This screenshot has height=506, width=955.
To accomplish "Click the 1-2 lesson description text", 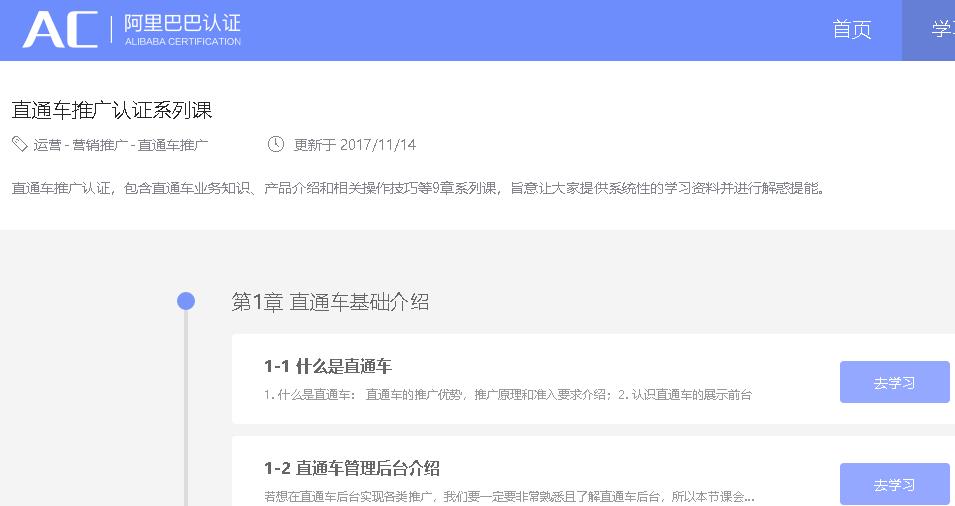I will pyautogui.click(x=509, y=497).
